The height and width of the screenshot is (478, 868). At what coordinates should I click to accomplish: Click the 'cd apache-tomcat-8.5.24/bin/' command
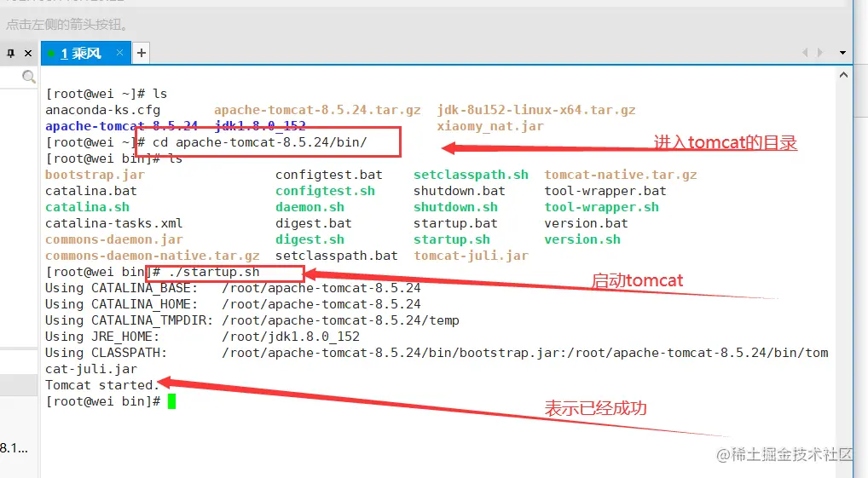[x=259, y=142]
